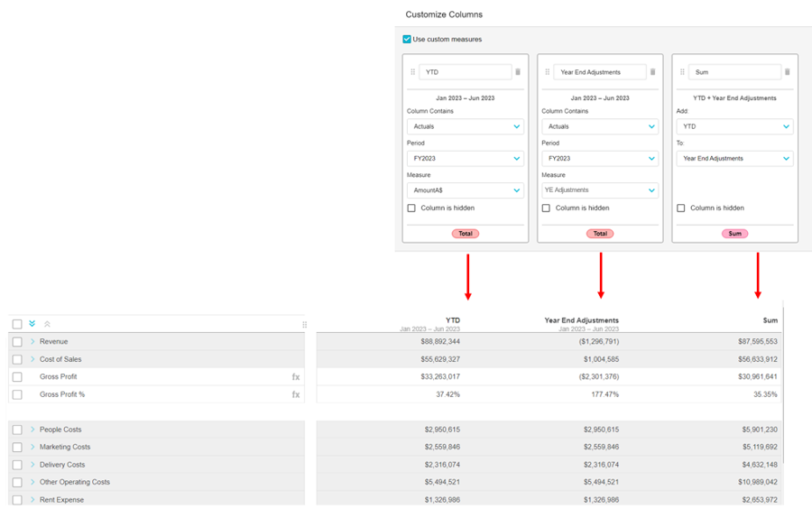Grab the YTD card drag handle
This screenshot has height=509, width=812.
click(x=413, y=72)
